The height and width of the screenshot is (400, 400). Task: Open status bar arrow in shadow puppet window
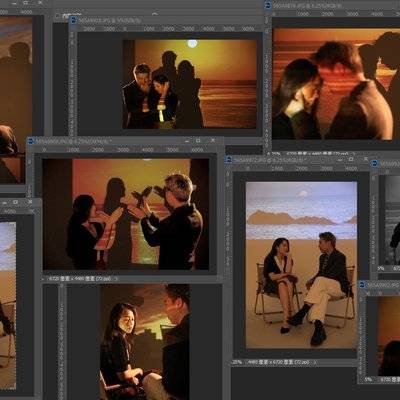click(116, 278)
